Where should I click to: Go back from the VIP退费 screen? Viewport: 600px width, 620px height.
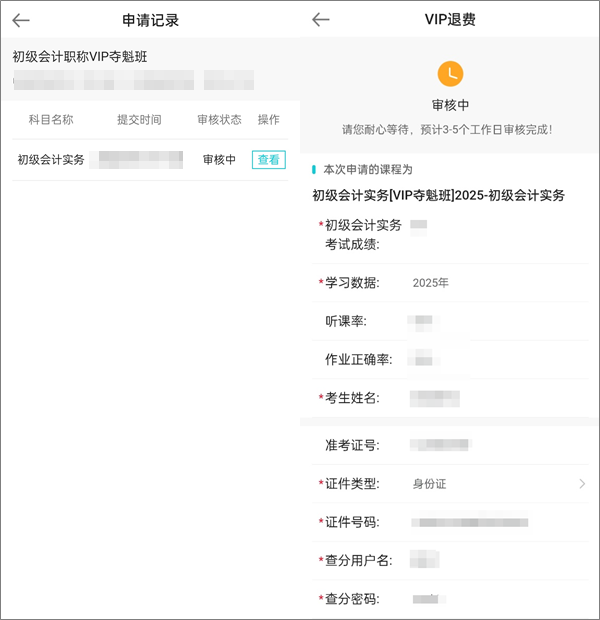coord(321,20)
